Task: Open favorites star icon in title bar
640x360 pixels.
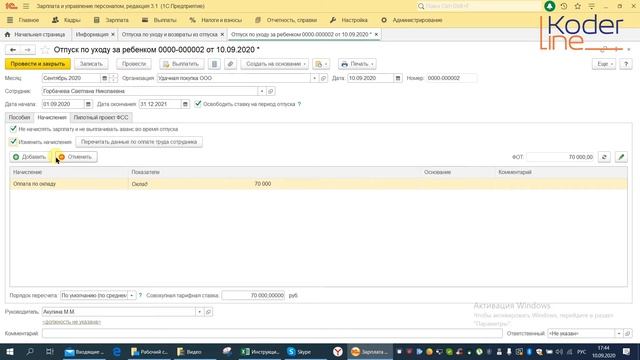Action: 578,6
